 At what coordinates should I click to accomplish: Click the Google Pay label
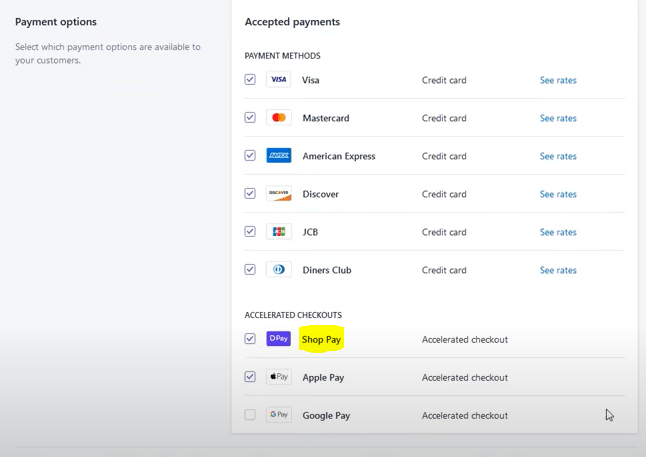(326, 416)
